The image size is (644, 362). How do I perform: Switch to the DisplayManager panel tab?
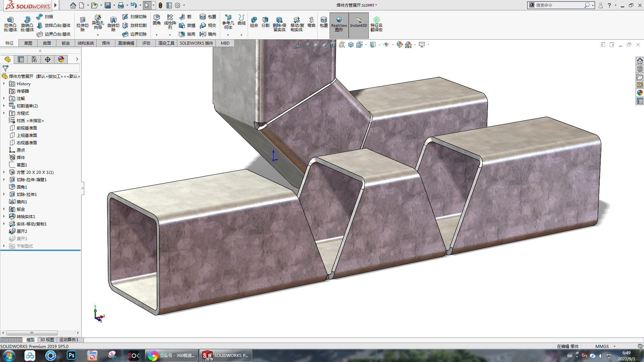[x=61, y=59]
